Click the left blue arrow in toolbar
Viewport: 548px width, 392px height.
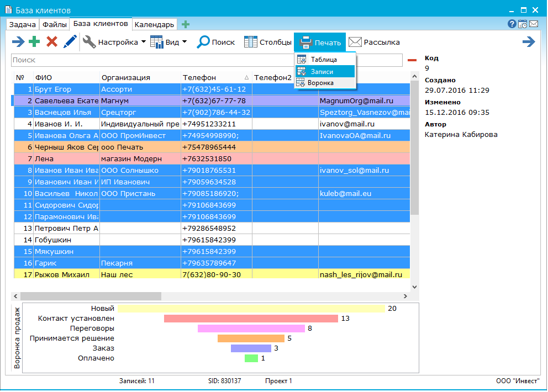[x=18, y=42]
